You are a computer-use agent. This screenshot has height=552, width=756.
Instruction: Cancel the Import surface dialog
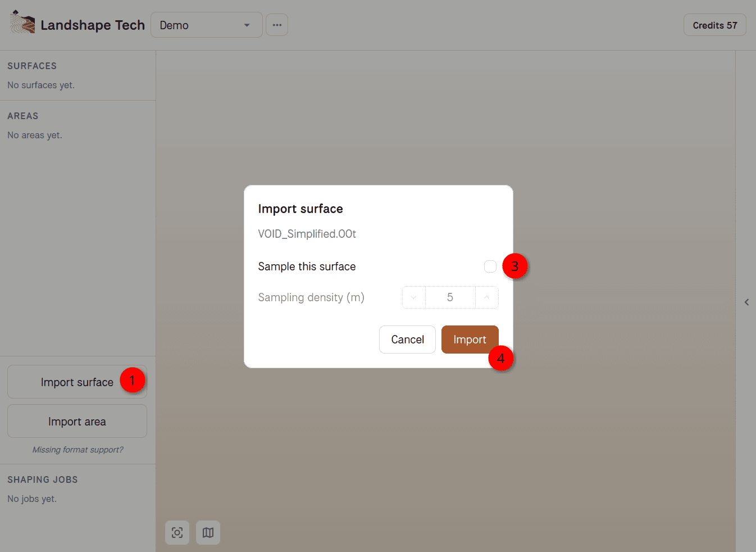click(x=408, y=340)
